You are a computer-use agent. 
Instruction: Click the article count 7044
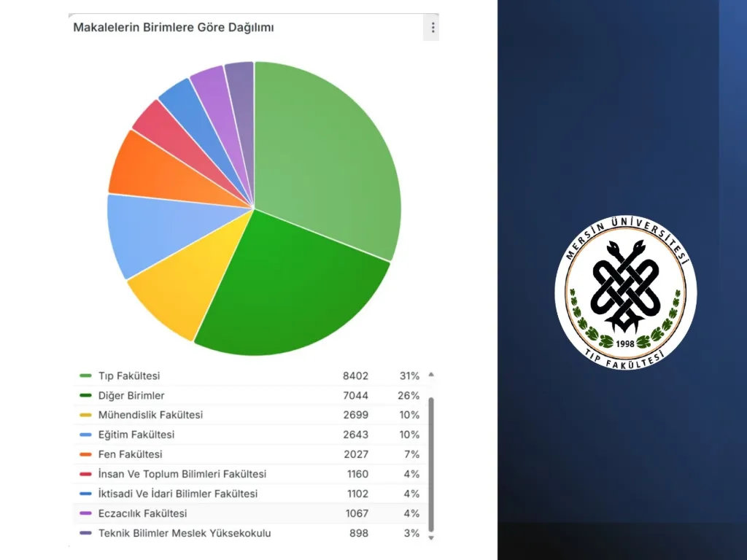tap(355, 395)
